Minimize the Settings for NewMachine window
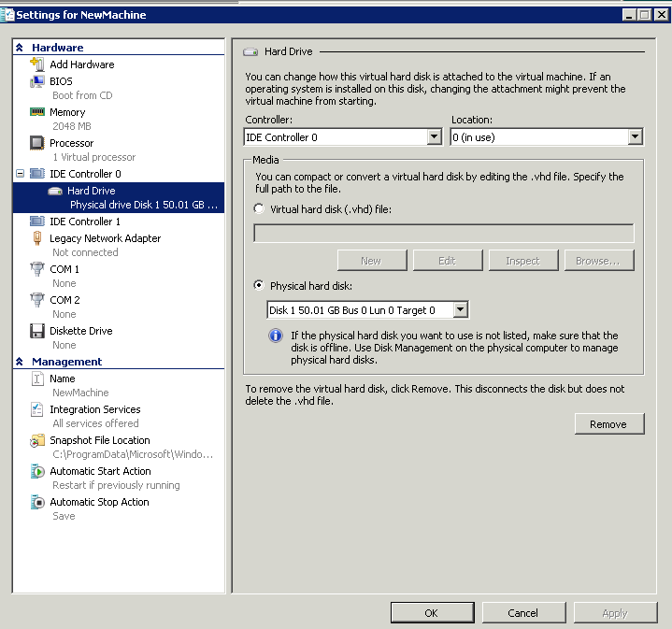Screen dimensions: 672x629 (x=629, y=15)
